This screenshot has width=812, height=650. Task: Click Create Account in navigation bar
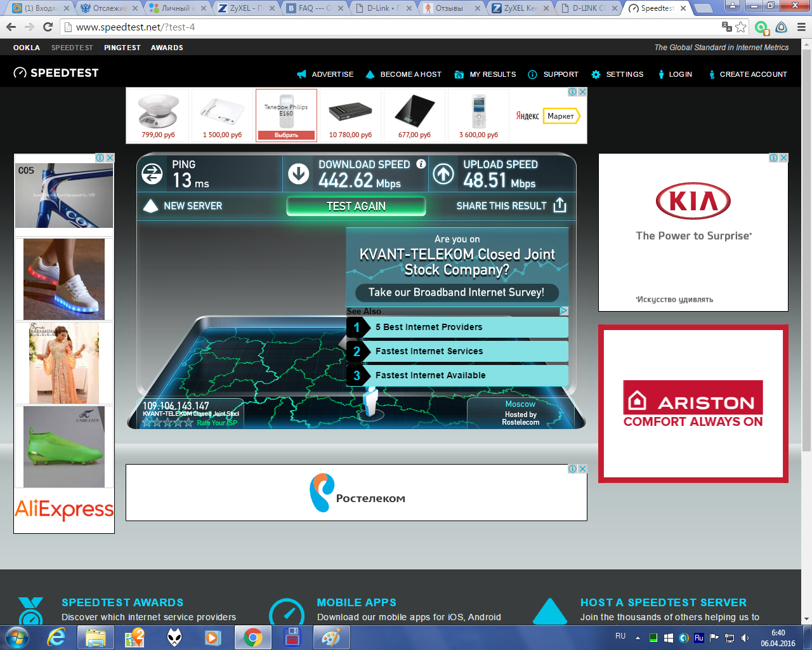point(753,74)
